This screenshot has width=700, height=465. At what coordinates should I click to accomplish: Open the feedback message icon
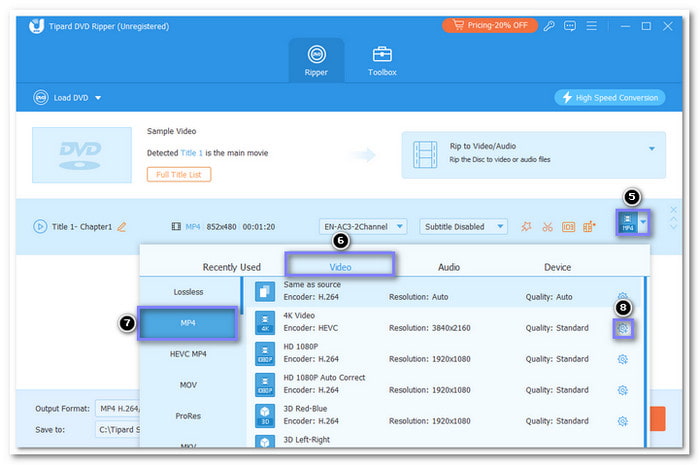point(570,26)
